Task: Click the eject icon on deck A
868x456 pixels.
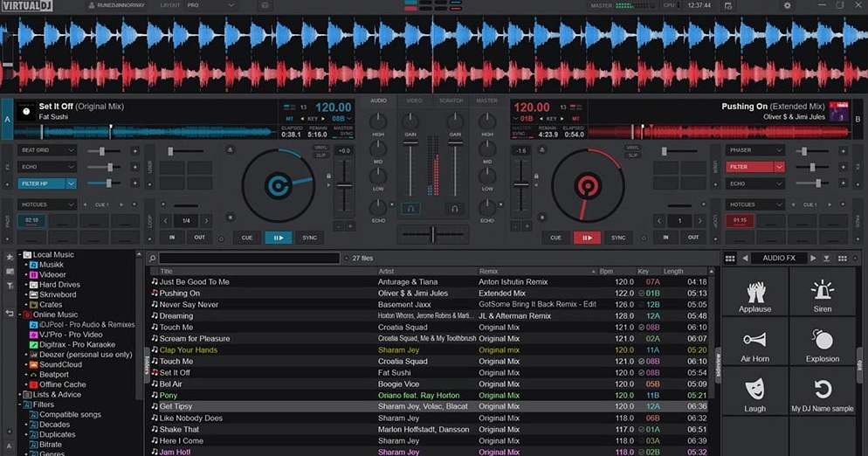Action: tap(230, 149)
